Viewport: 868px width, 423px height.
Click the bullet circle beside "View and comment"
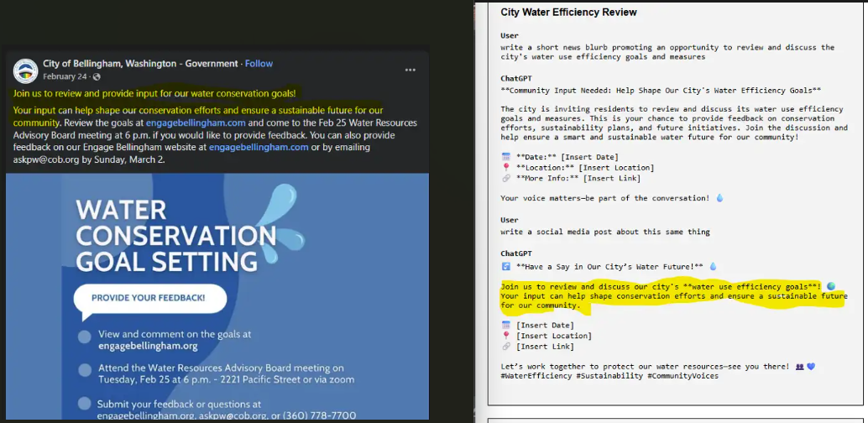(x=84, y=338)
